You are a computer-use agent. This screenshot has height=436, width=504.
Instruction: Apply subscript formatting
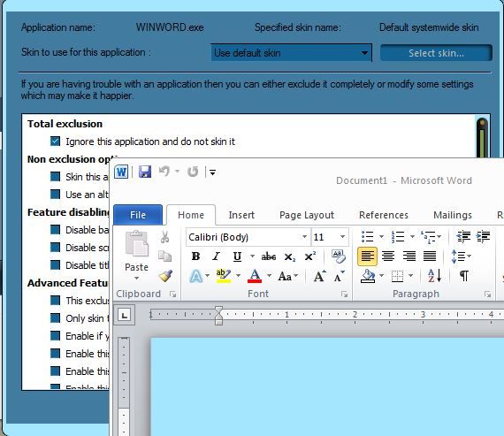coord(290,256)
